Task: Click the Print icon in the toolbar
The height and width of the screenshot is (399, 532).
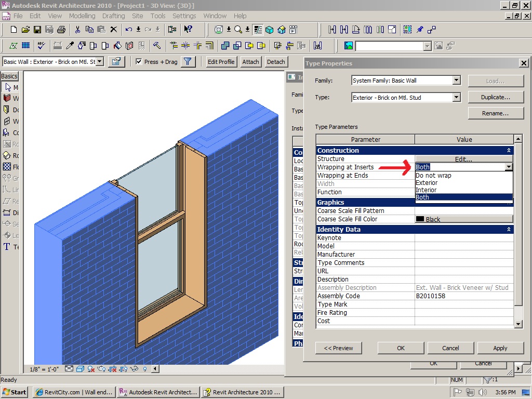Action: point(61,30)
